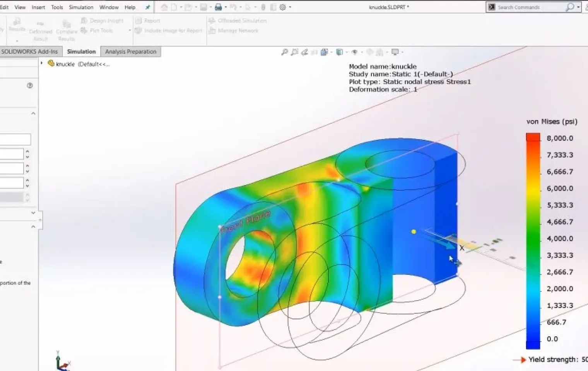Click the Home icon in quick access toolbar
The image size is (588, 371).
tap(164, 7)
